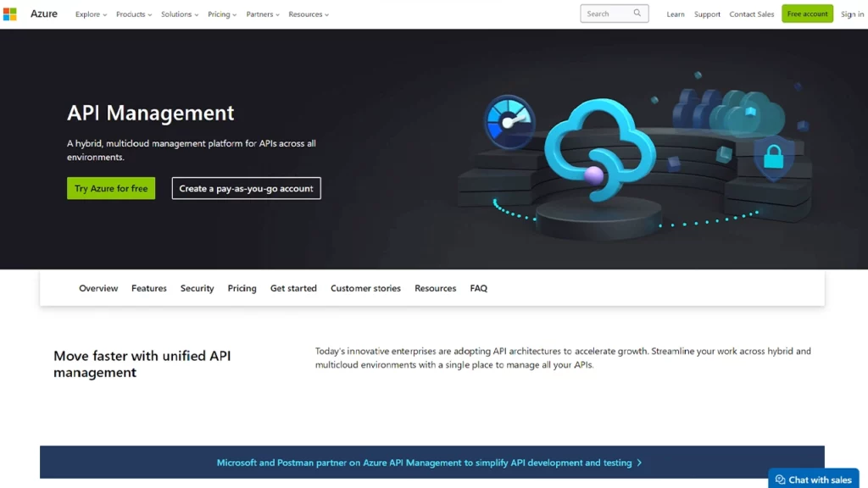Open the FAQ tab
The width and height of the screenshot is (868, 488).
pos(479,289)
